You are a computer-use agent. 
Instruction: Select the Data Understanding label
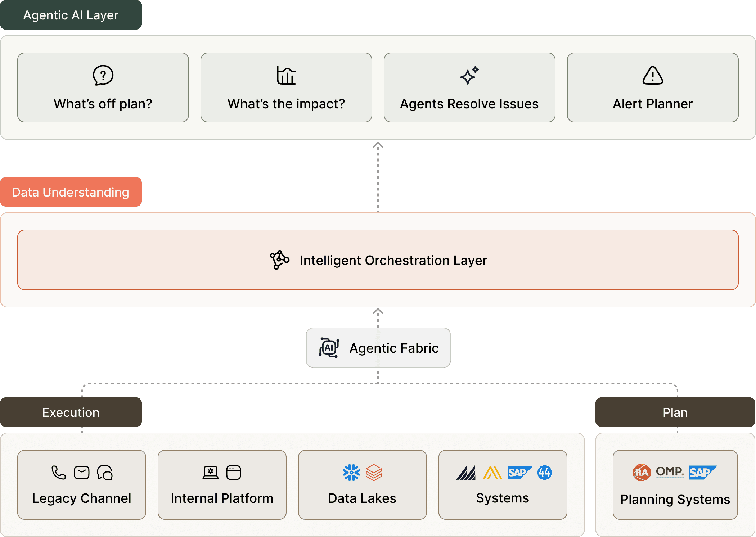pos(71,192)
